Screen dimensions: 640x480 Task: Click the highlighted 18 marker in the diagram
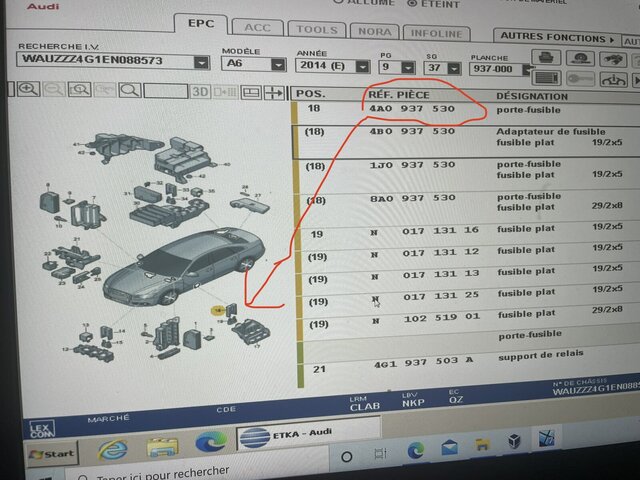218,311
